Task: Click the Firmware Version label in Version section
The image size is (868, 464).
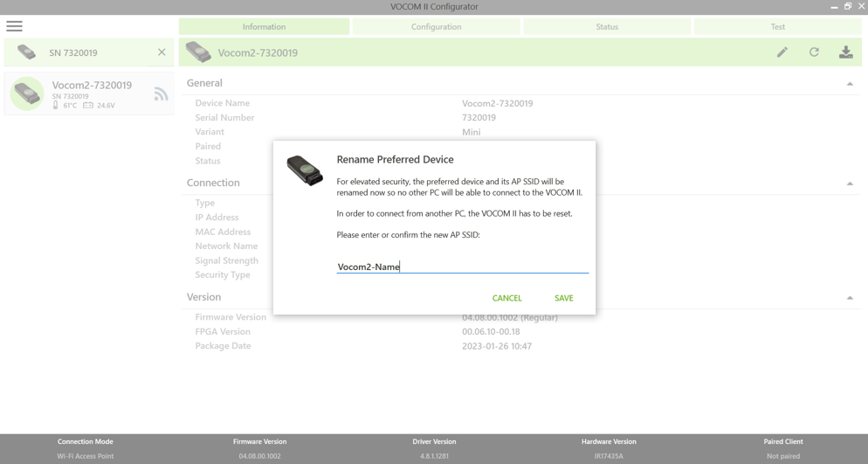Action: pos(231,317)
